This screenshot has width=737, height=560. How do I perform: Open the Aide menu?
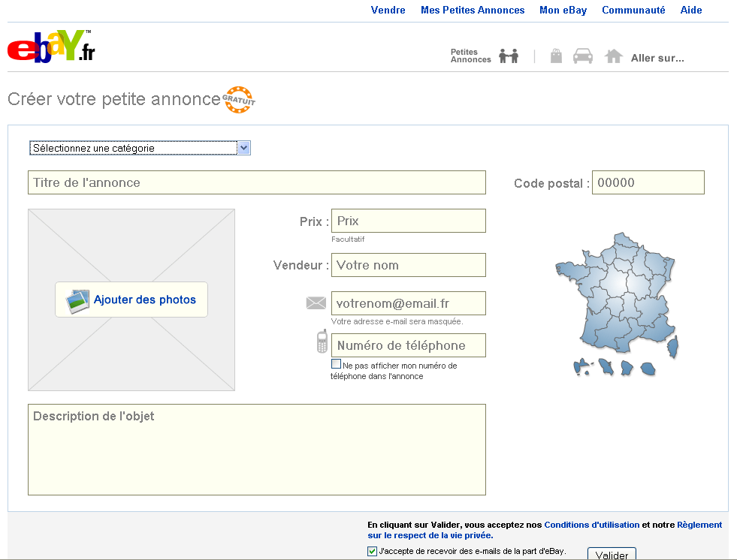point(691,10)
